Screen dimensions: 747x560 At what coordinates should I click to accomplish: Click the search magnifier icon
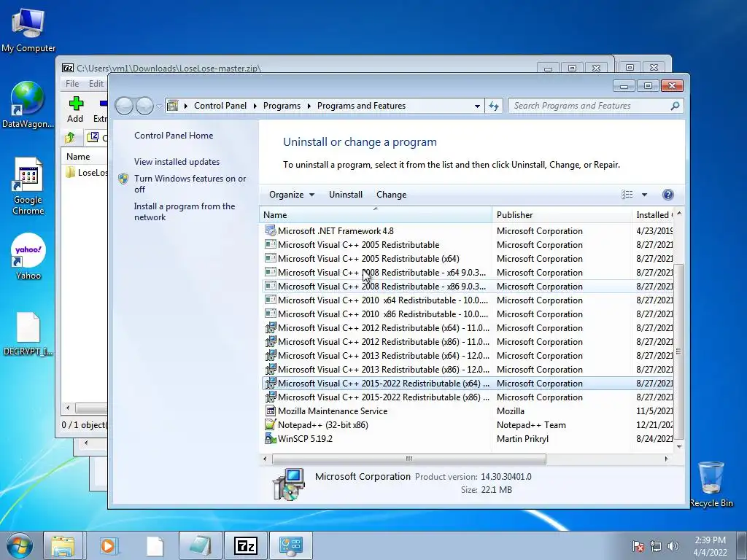(x=675, y=106)
